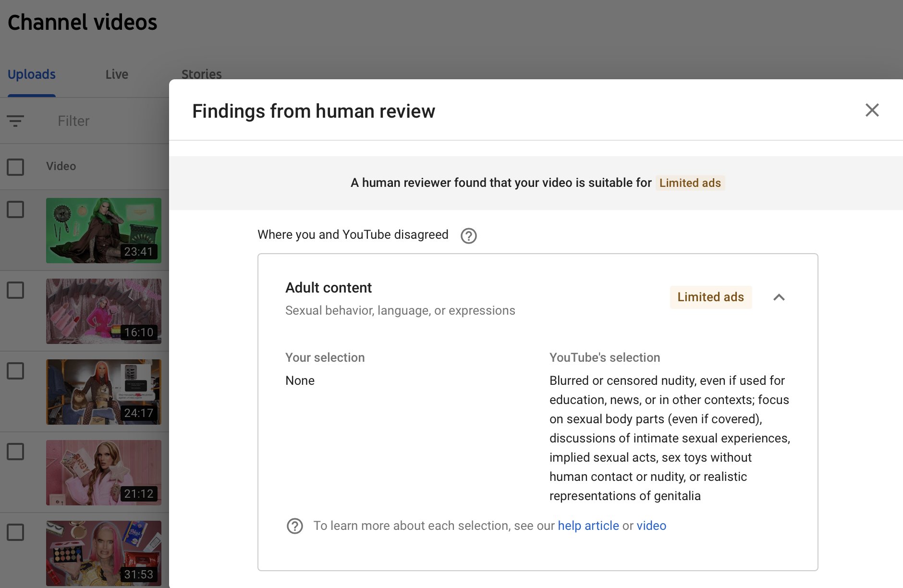Open the 21:12 video thumbnail
The image size is (903, 588).
pos(104,473)
